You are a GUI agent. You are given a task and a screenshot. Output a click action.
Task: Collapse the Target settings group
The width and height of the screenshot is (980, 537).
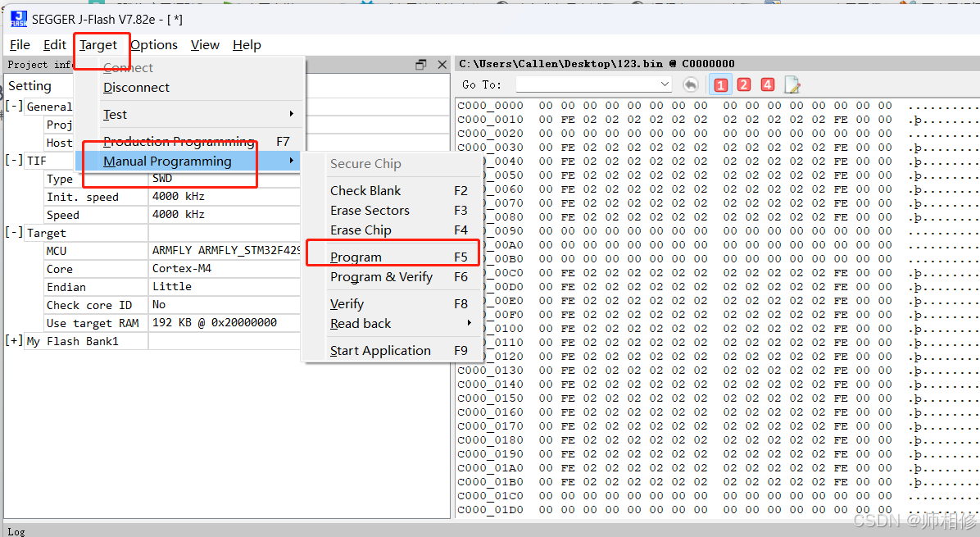click(x=15, y=233)
